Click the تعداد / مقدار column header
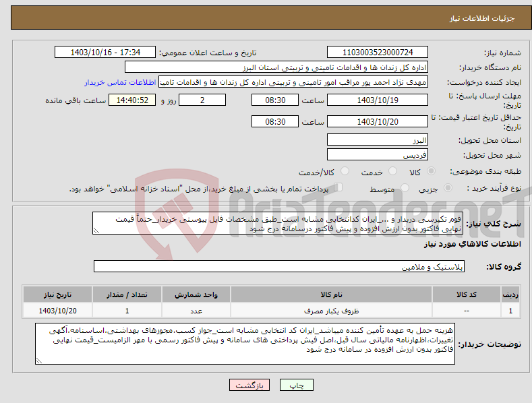 pos(127,294)
